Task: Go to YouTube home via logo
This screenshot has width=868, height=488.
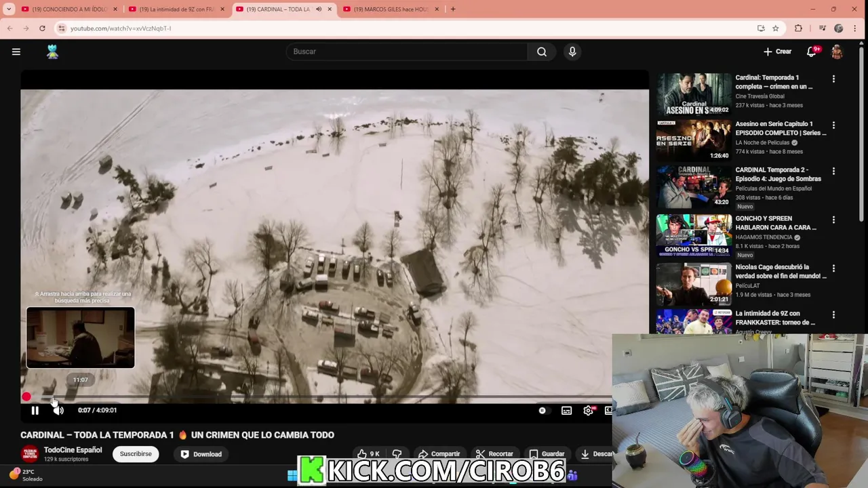Action: coord(53,52)
